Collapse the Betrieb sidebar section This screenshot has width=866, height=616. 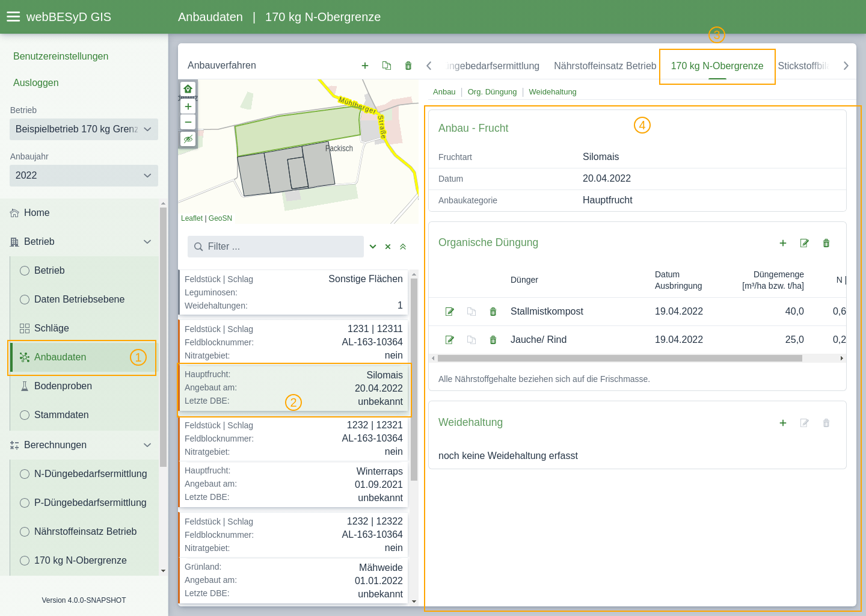pyautogui.click(x=147, y=242)
